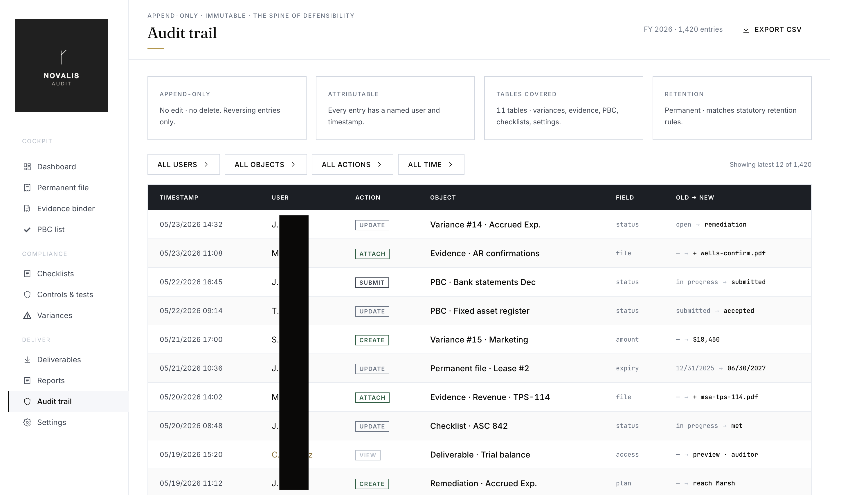Viewport: 868px width, 495px height.
Task: Click the Settings gear icon
Action: 27,422
